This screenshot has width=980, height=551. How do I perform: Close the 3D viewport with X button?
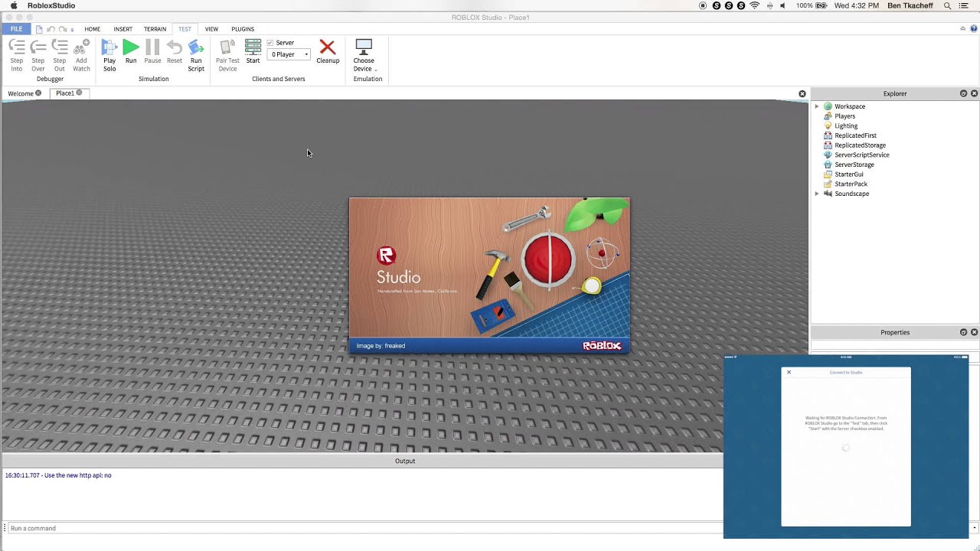(802, 93)
